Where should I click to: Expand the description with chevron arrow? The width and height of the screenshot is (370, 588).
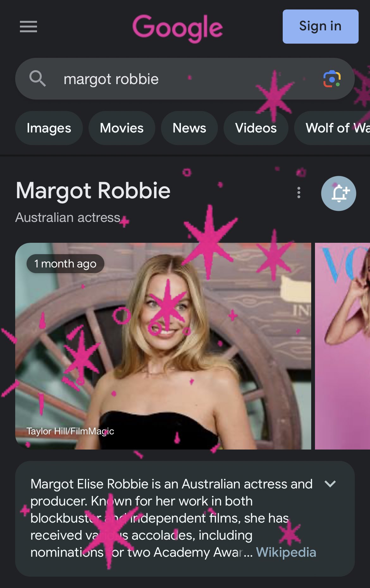(x=330, y=484)
